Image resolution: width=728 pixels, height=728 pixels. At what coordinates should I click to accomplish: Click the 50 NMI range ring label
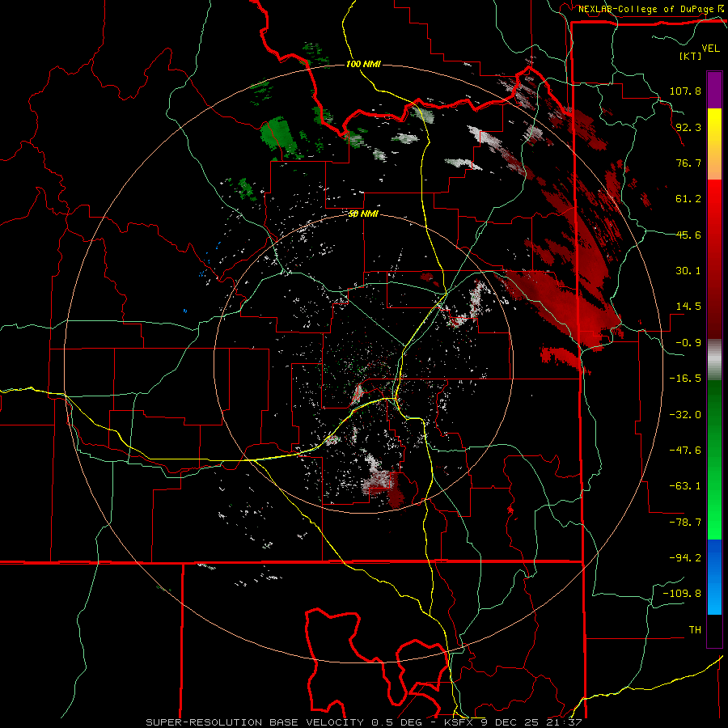point(363,214)
